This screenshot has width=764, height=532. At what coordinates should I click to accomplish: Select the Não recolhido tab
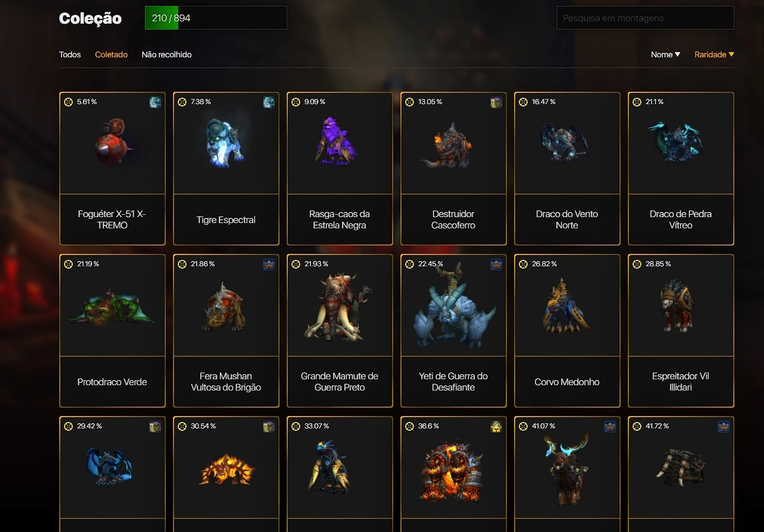click(166, 54)
